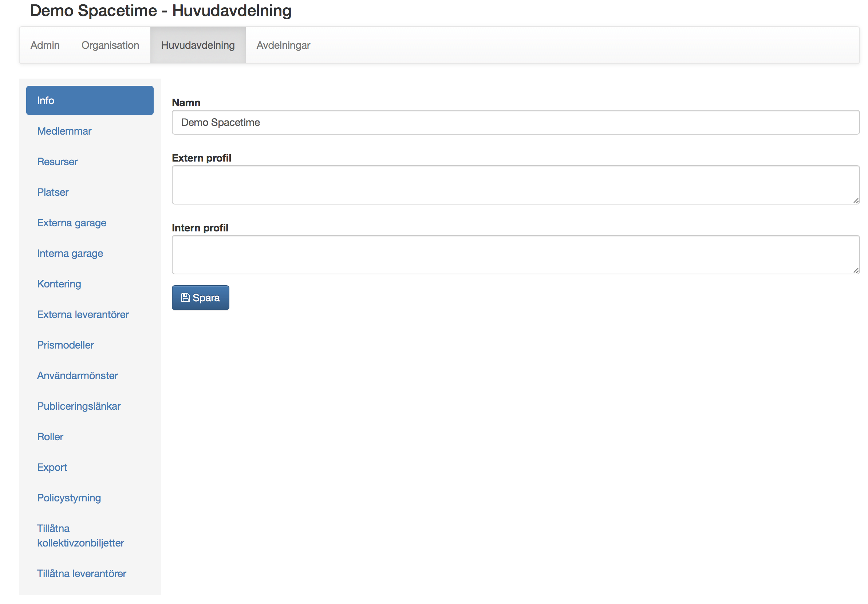The width and height of the screenshot is (868, 604).
Task: Open the Admin tab
Action: [x=45, y=45]
